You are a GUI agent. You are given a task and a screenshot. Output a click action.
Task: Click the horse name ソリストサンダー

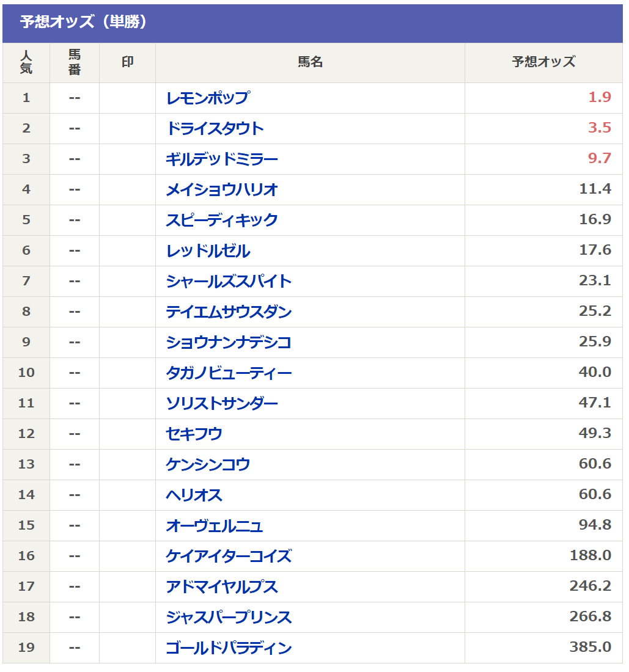pos(222,403)
